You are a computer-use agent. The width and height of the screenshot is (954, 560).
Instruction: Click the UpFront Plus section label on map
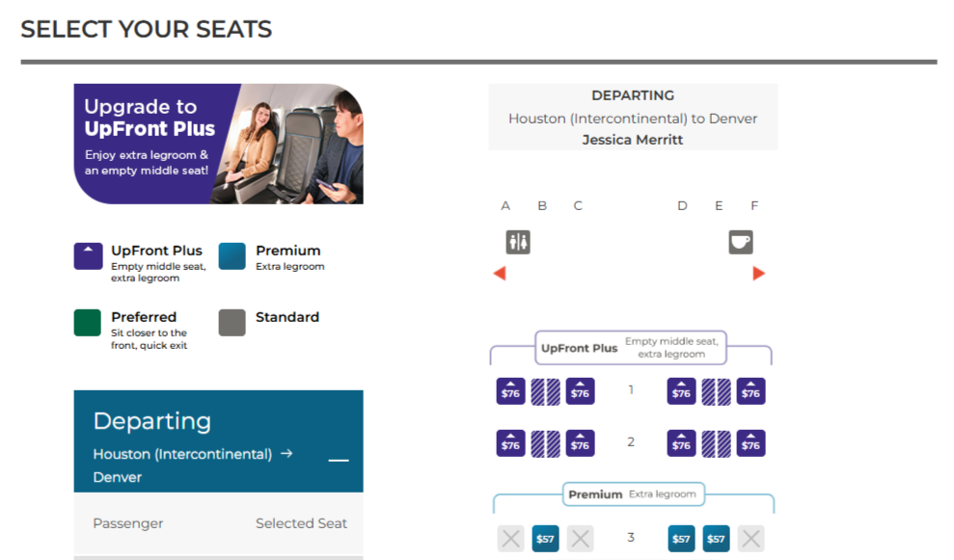[x=579, y=348]
